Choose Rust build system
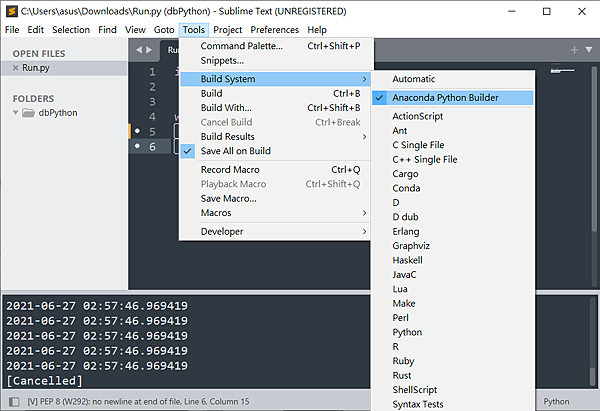 pos(453,375)
